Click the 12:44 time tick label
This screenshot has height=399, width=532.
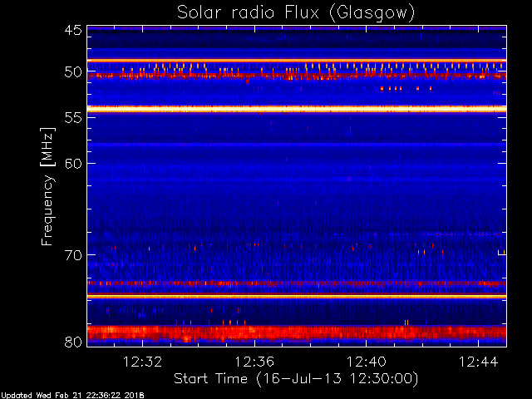[479, 362]
